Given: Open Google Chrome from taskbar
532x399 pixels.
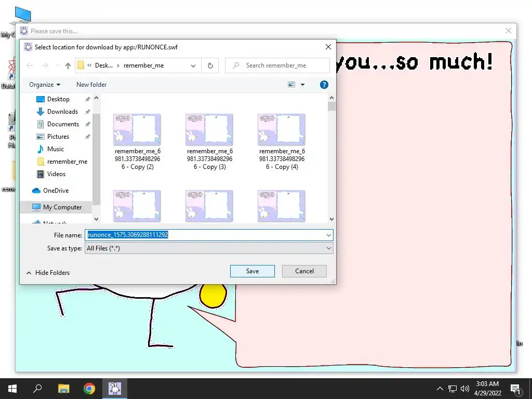Looking at the screenshot, I should click(x=89, y=389).
